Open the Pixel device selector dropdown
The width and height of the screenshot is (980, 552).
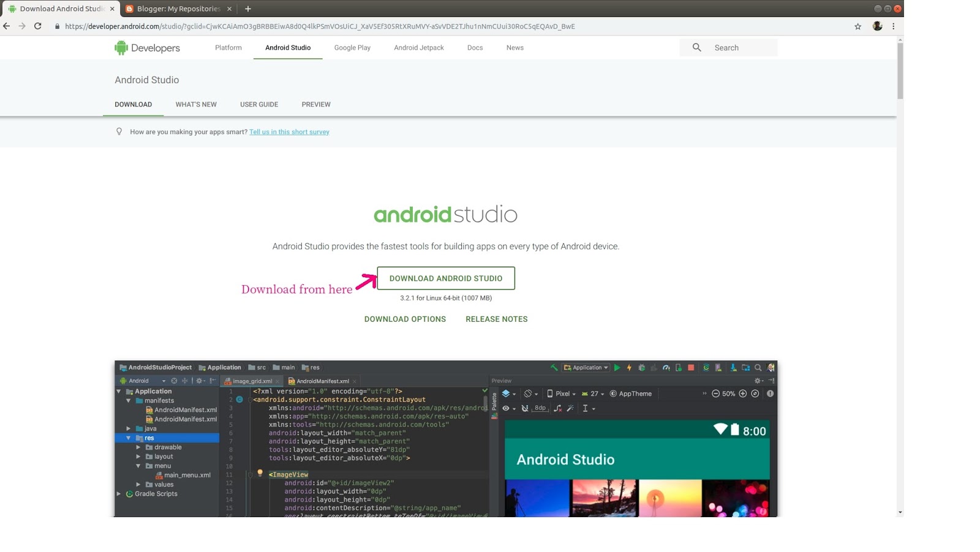coord(562,393)
